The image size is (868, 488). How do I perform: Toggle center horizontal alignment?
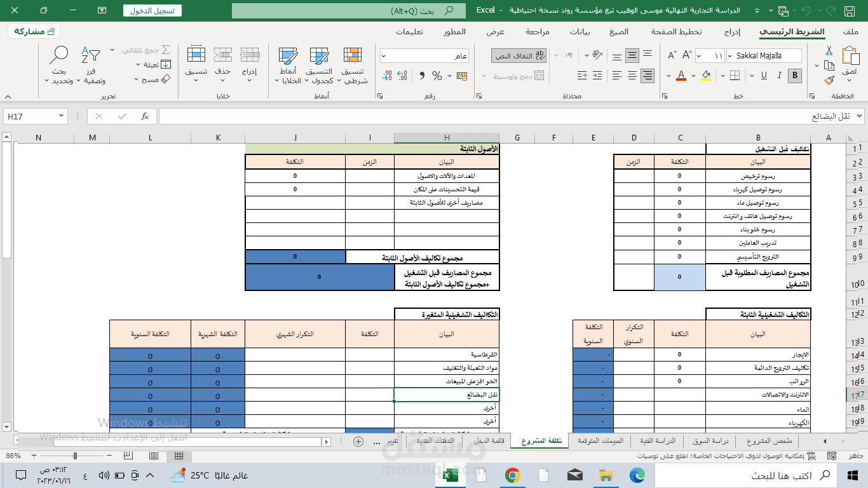click(x=632, y=76)
